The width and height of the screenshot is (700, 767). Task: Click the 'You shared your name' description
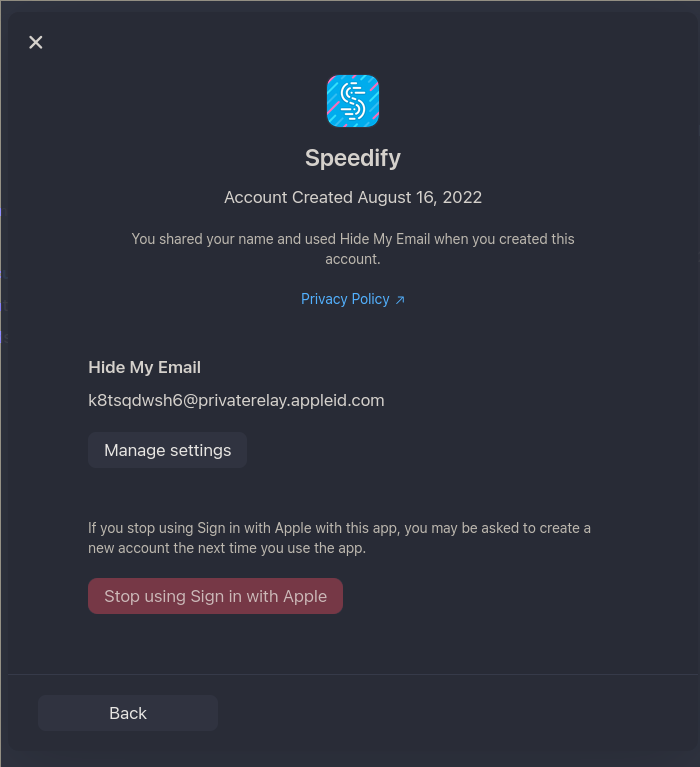(353, 248)
